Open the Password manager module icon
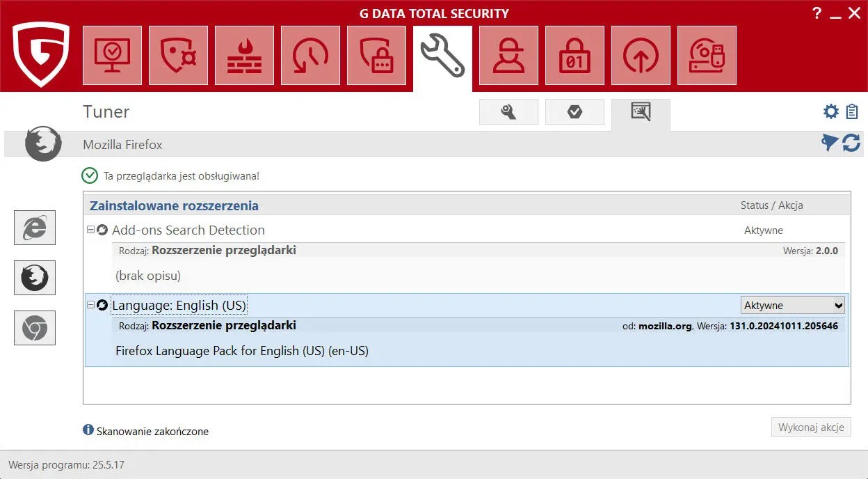The height and width of the screenshot is (479, 868). 376,56
